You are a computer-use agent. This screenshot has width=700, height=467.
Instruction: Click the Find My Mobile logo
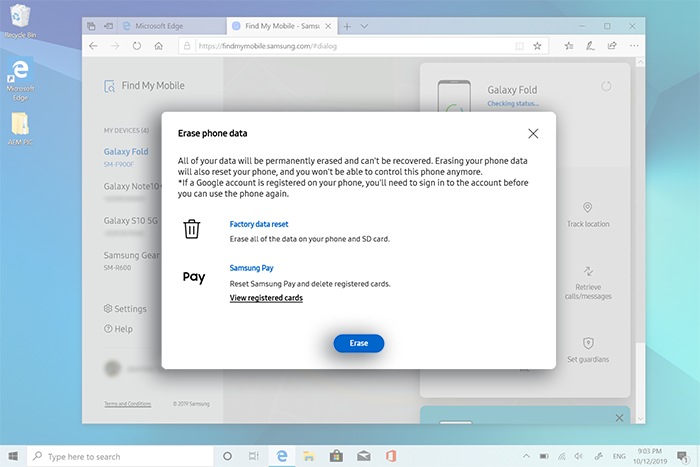(x=144, y=86)
